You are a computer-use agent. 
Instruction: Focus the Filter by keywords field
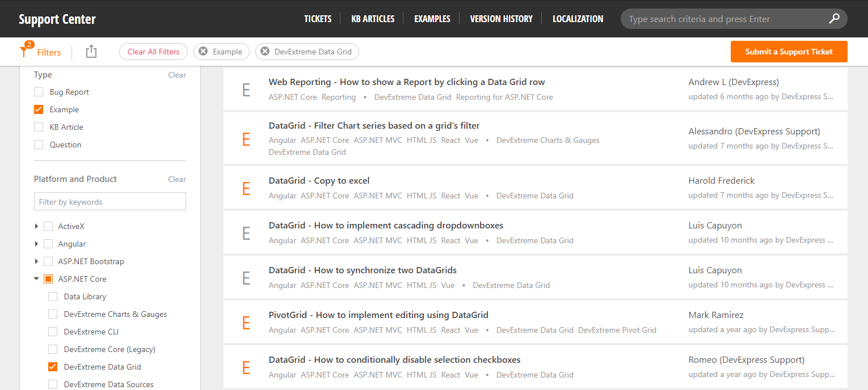(110, 202)
